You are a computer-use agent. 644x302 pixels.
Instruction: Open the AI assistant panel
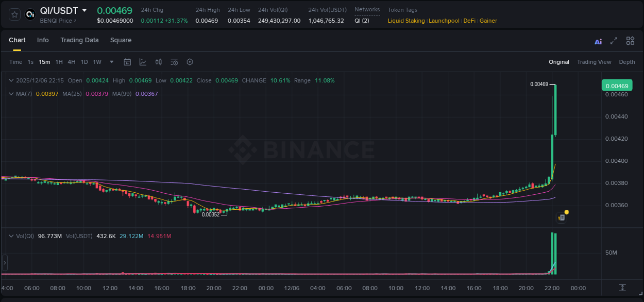tap(598, 41)
